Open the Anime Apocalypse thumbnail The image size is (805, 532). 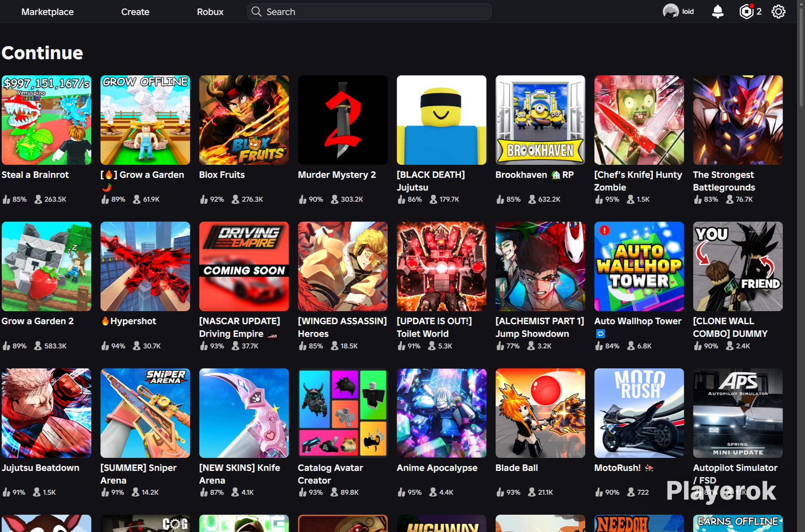point(441,413)
